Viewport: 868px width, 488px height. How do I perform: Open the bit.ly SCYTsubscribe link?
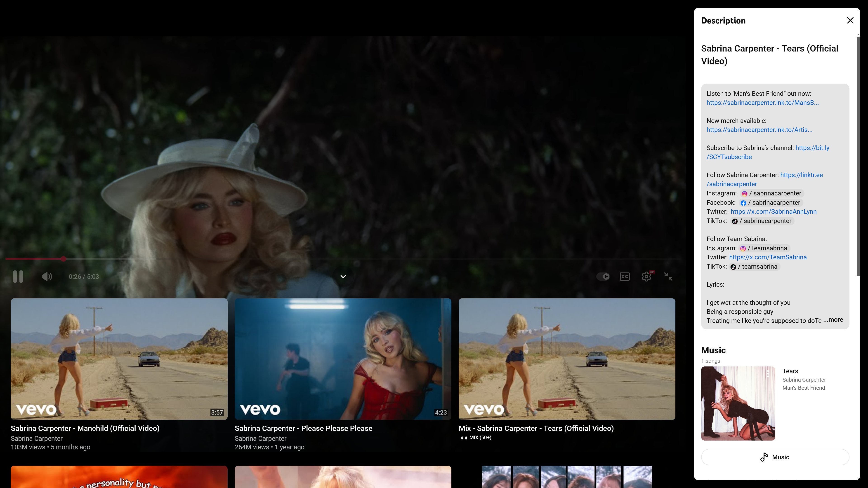click(812, 148)
